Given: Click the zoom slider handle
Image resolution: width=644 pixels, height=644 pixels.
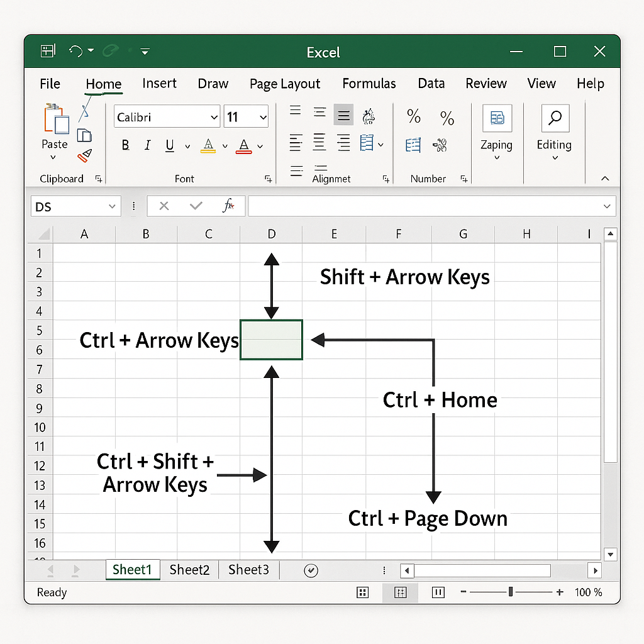Looking at the screenshot, I should click(x=511, y=592).
